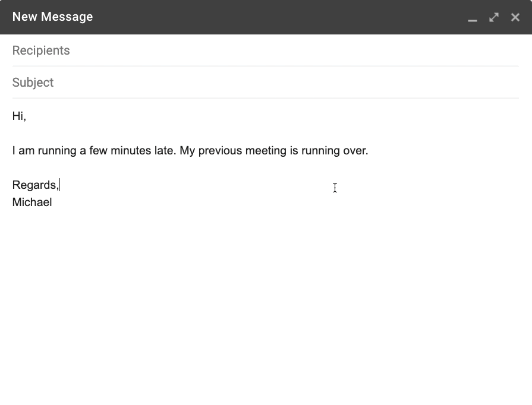
Task: Click the word "over" ending the sentence
Action: [x=355, y=151]
